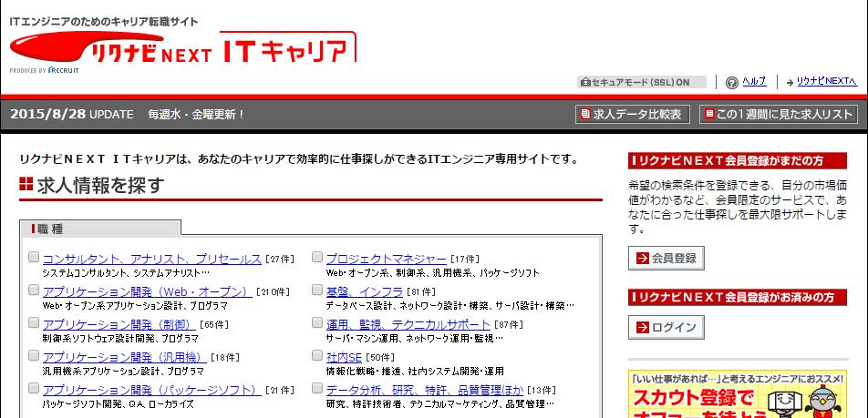
Task: Click リクナビNEXT会員登録がまだの方 heading
Action: (x=738, y=161)
